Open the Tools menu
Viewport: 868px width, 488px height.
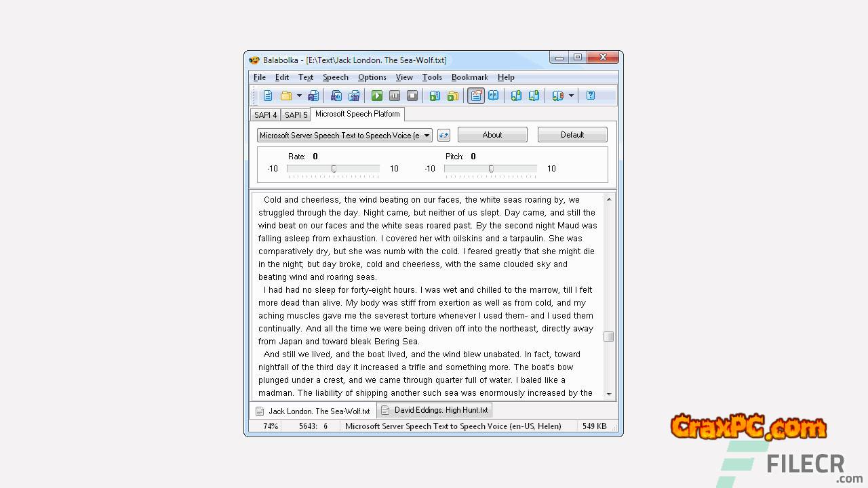coord(432,77)
